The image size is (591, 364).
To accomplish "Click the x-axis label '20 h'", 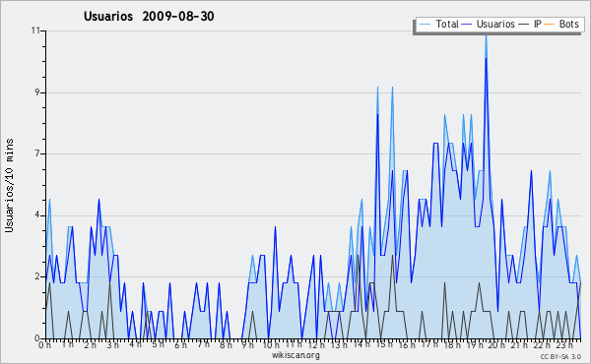I will tap(497, 345).
